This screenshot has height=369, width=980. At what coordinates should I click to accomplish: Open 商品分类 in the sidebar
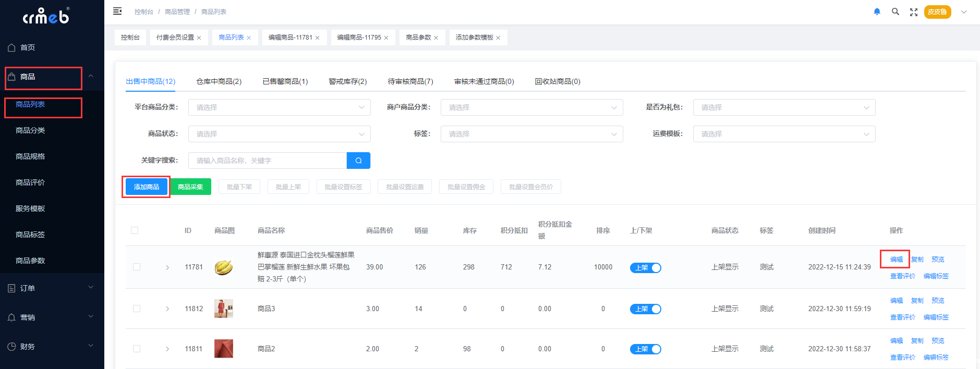coord(30,130)
